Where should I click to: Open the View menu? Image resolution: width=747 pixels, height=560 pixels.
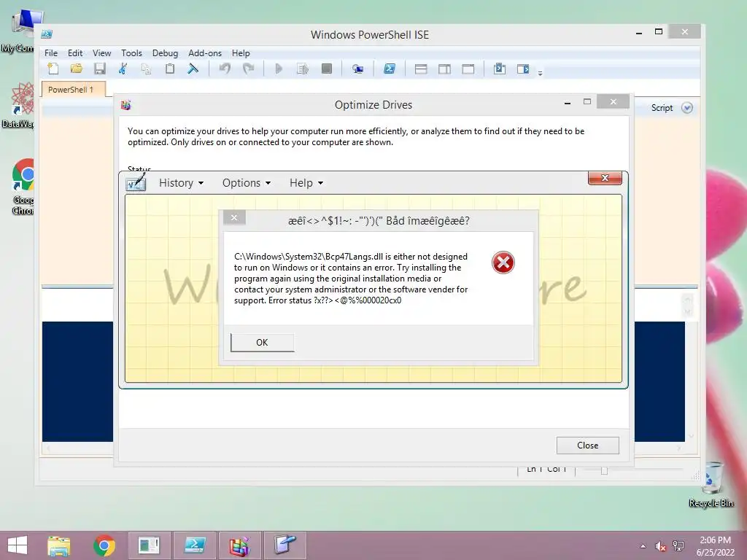click(101, 52)
